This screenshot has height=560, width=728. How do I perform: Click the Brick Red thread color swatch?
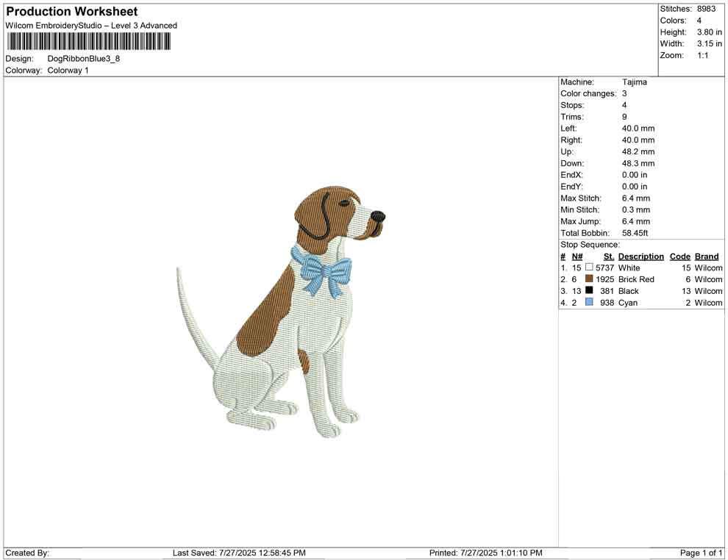coord(589,279)
